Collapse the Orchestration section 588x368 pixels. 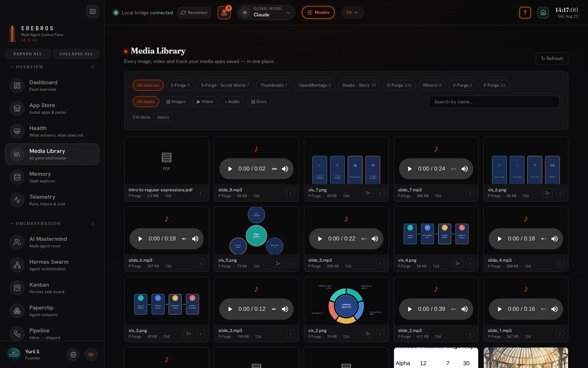[x=52, y=223]
